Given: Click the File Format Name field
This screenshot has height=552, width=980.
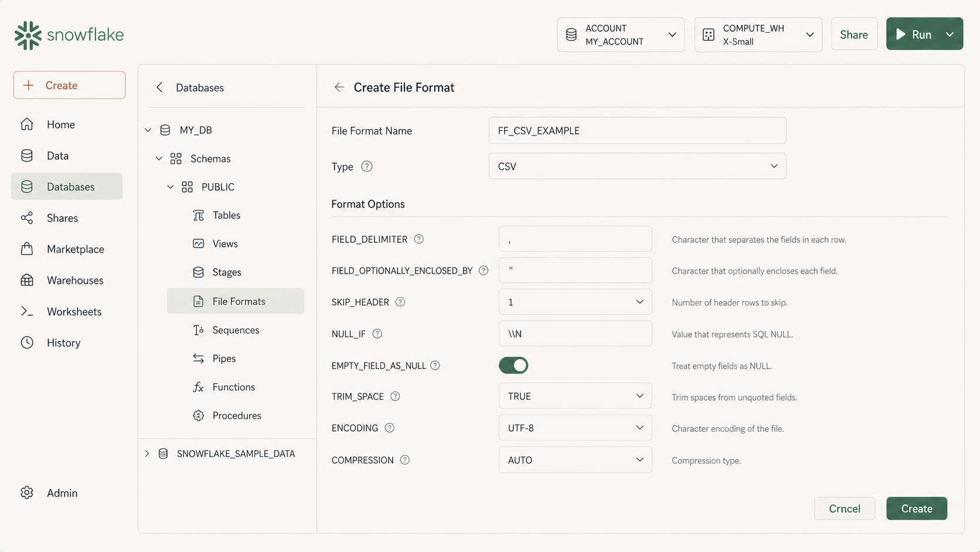Looking at the screenshot, I should click(x=637, y=130).
